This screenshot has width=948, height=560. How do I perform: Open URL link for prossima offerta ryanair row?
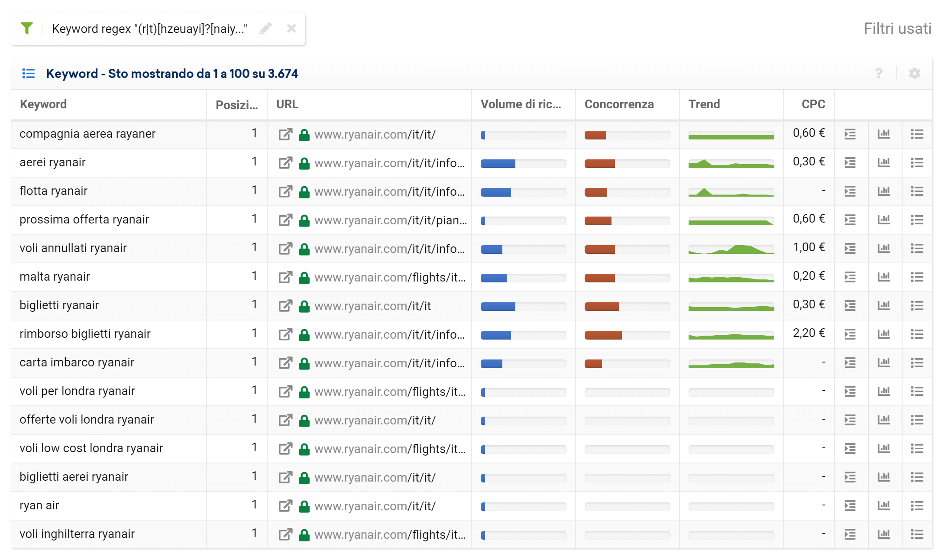(x=391, y=220)
